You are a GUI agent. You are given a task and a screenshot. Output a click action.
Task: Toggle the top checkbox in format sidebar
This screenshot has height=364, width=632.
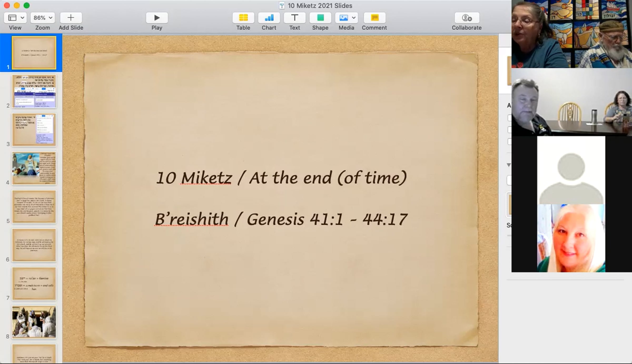click(x=510, y=118)
